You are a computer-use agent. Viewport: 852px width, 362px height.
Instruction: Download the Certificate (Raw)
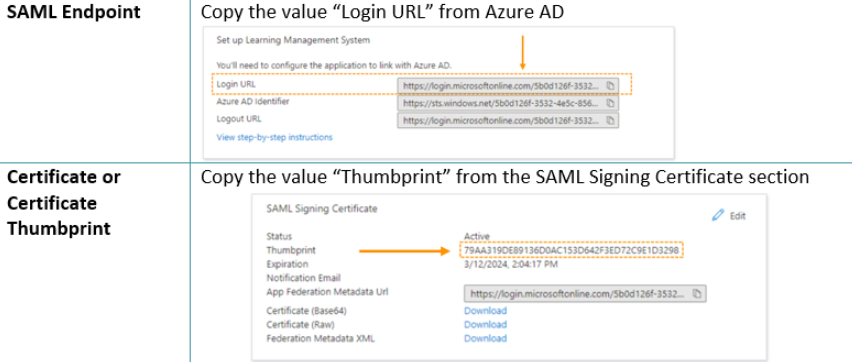point(485,324)
